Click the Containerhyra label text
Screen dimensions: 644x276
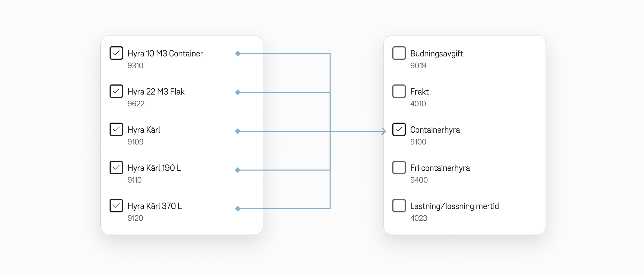point(435,130)
